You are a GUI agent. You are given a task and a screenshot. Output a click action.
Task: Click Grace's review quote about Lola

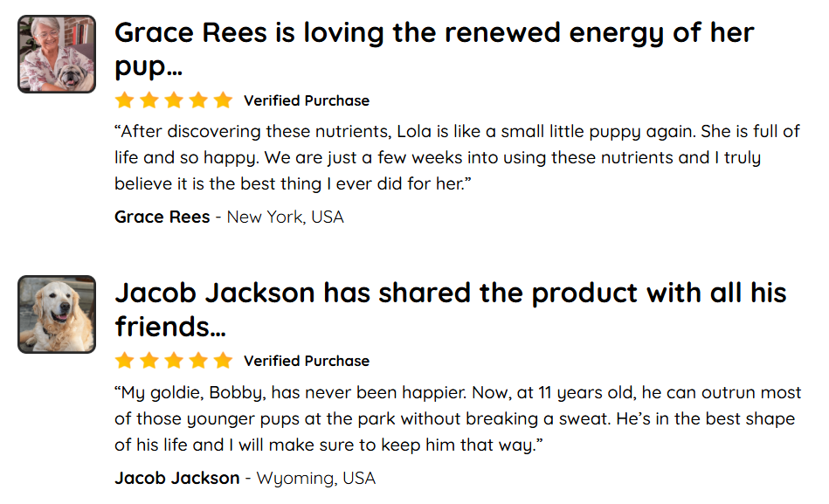[x=458, y=157]
